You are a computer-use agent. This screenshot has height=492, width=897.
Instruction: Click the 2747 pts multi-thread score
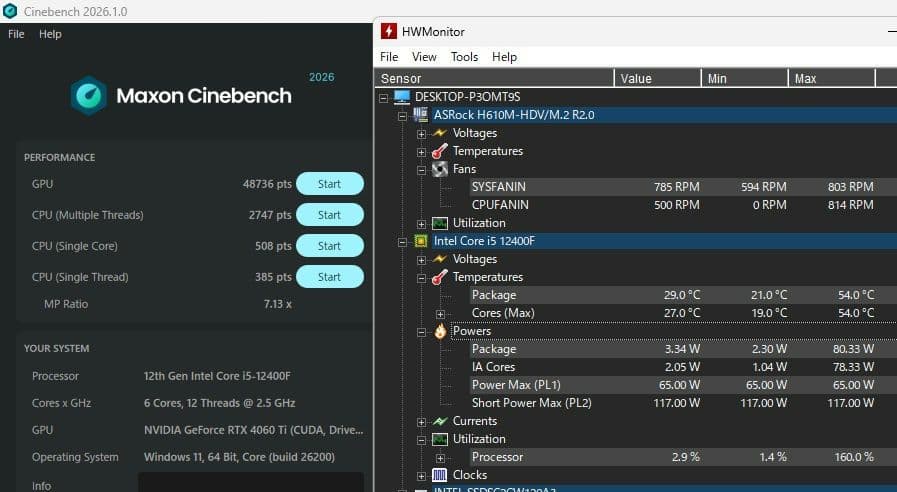point(270,215)
